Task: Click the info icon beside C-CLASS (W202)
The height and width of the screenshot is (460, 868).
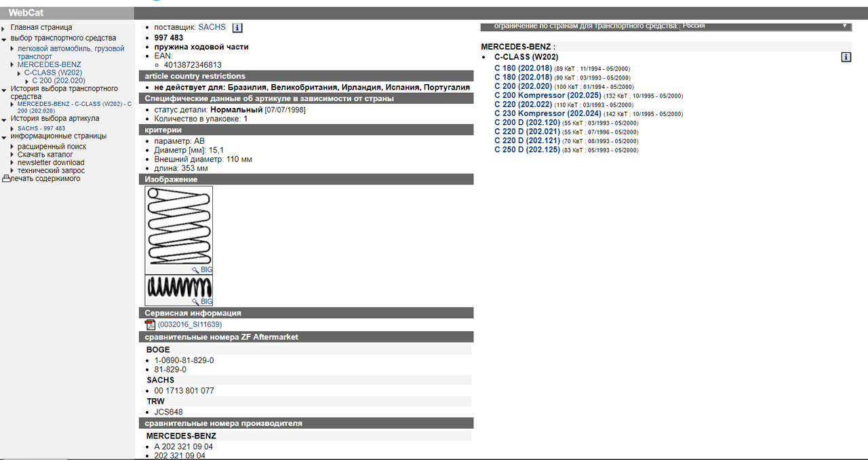Action: [846, 57]
